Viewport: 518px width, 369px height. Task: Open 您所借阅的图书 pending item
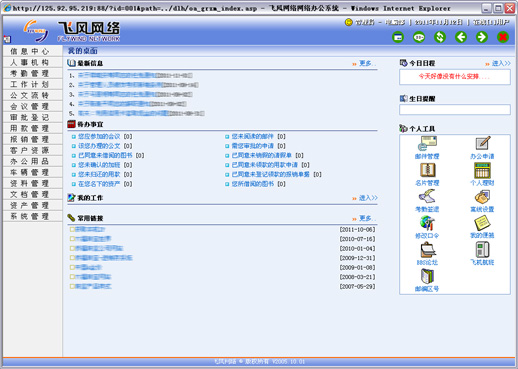click(252, 184)
